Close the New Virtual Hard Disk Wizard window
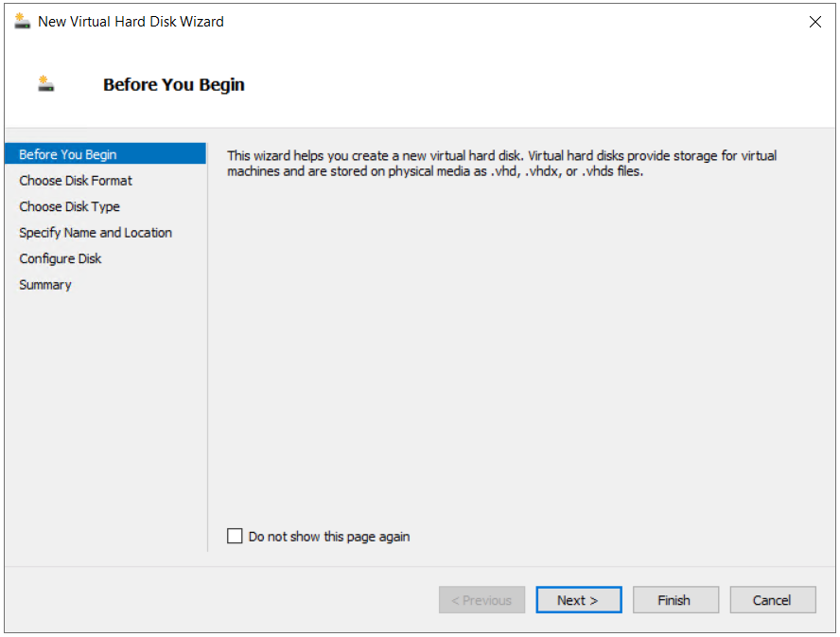 coord(815,22)
